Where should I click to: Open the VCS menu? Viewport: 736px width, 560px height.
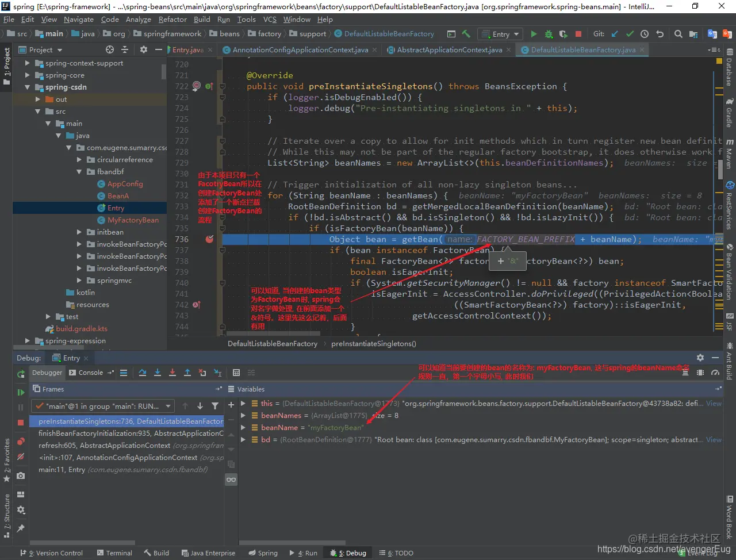(x=270, y=20)
